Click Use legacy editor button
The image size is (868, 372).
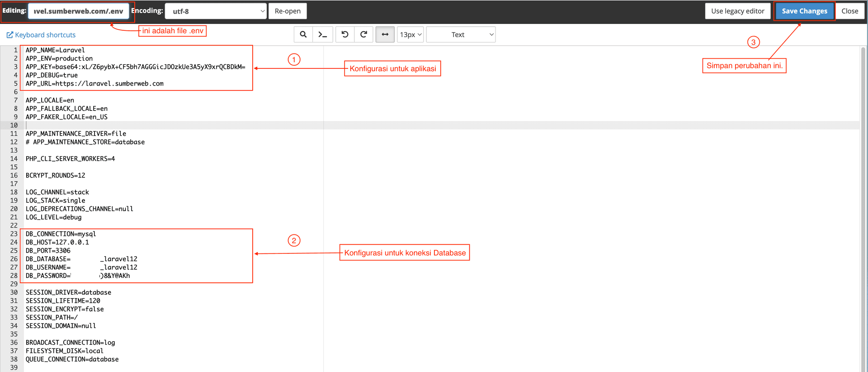(737, 11)
